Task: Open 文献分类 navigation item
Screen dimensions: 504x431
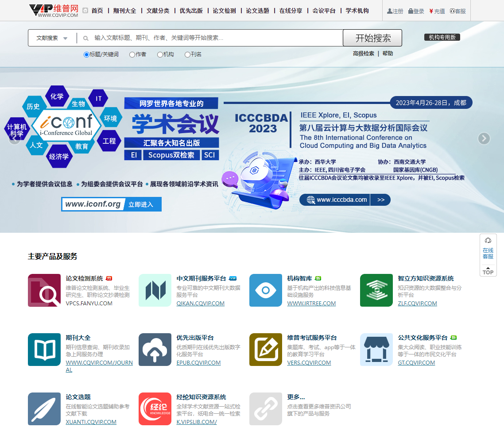Action: tap(158, 11)
